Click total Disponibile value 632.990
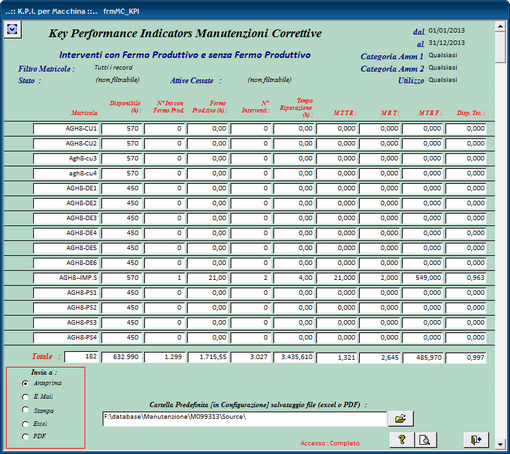This screenshot has width=510, height=454. tap(122, 357)
